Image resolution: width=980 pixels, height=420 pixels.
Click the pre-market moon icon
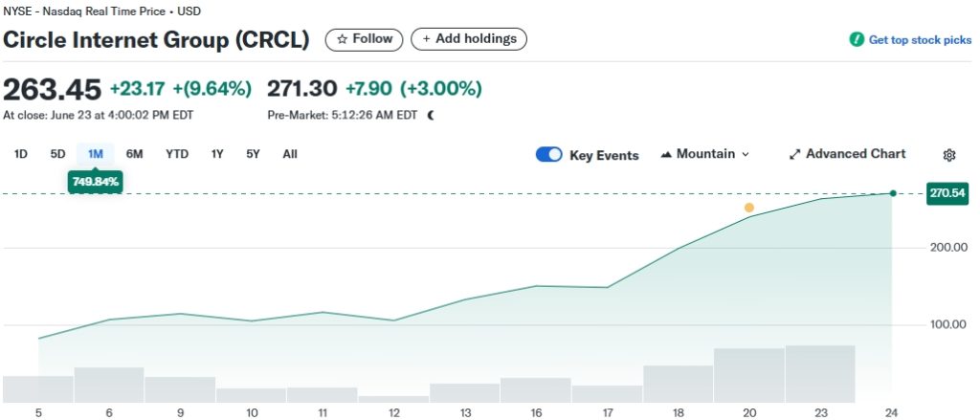[x=431, y=115]
